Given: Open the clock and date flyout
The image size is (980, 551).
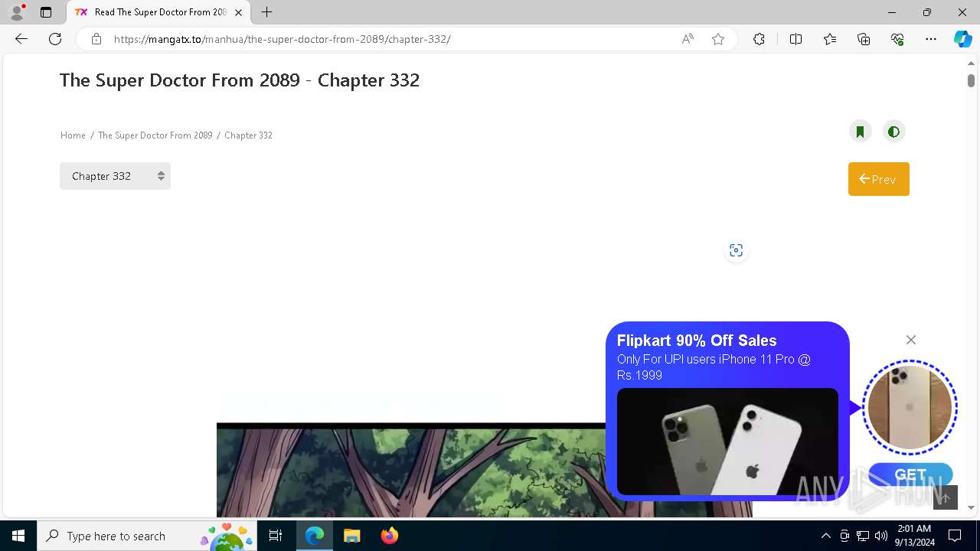Looking at the screenshot, I should (x=916, y=536).
